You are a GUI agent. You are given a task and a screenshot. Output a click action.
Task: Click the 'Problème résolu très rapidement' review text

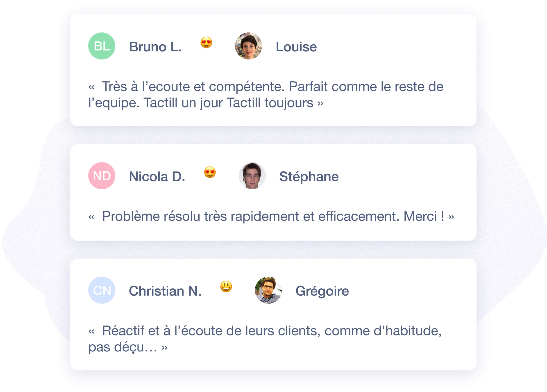point(271,216)
